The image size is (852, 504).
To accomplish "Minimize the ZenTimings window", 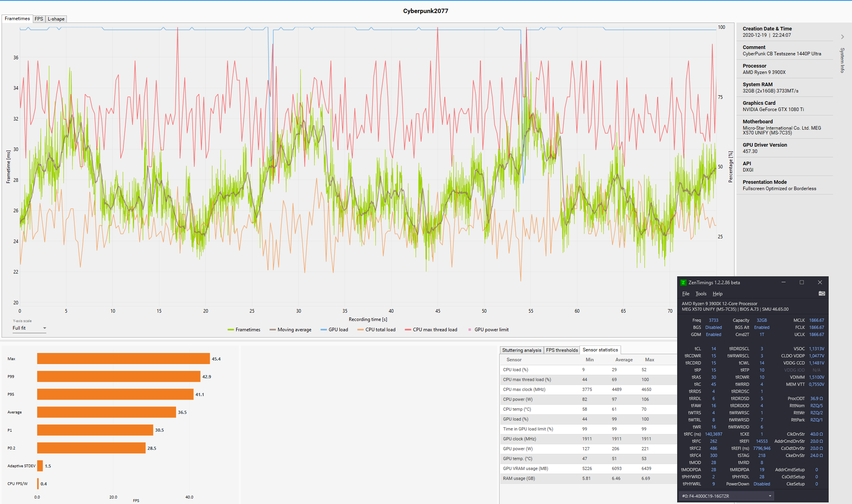I will [784, 282].
